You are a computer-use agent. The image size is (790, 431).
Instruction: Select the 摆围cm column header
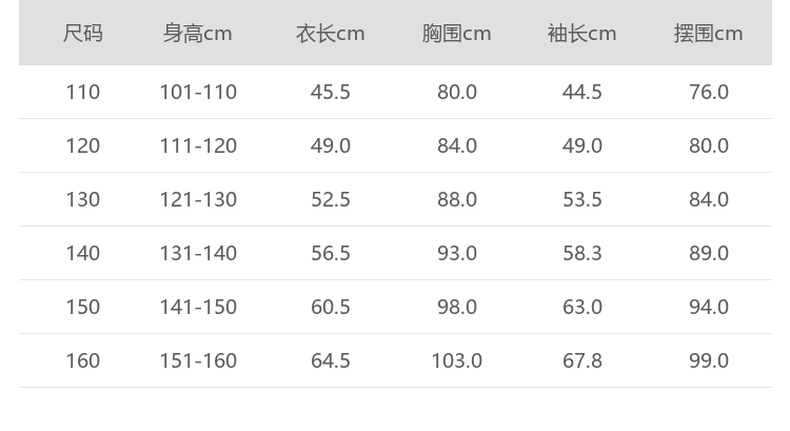pyautogui.click(x=708, y=34)
